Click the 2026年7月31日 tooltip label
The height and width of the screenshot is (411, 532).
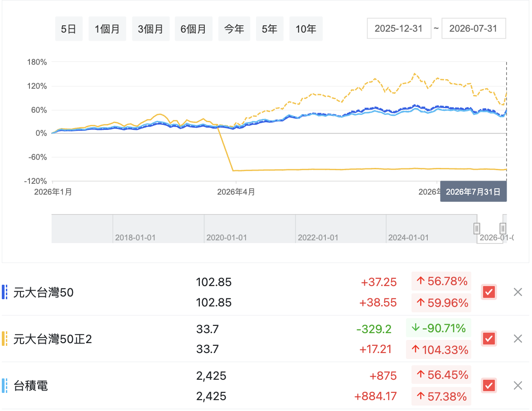click(473, 192)
